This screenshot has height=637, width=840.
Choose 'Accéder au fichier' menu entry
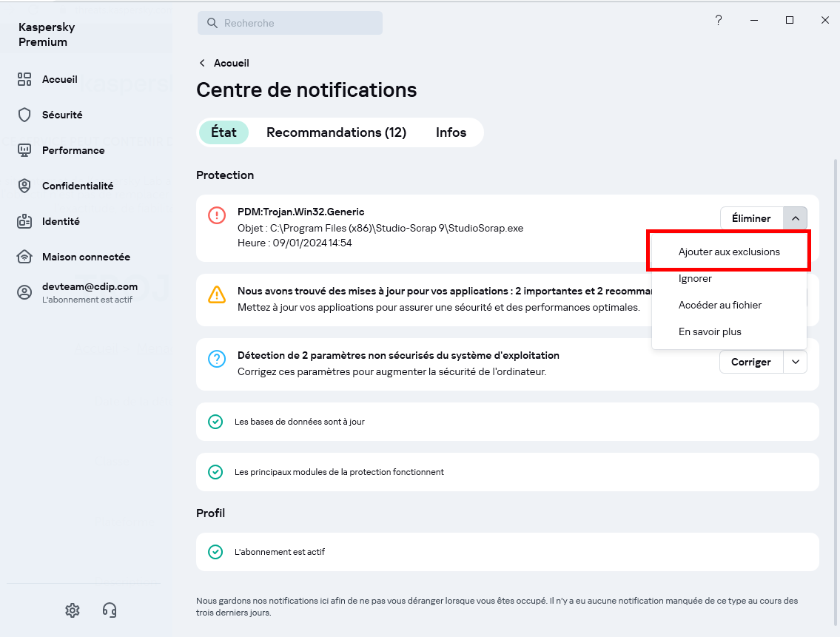point(729,305)
